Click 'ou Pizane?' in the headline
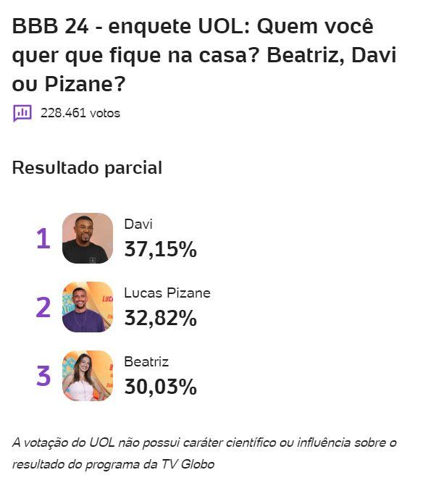 (69, 84)
